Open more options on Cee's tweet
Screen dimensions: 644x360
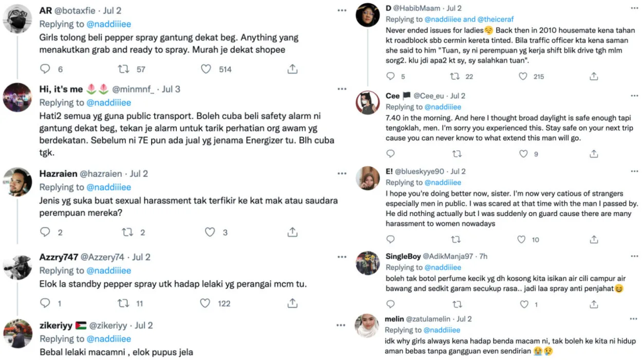[633, 96]
